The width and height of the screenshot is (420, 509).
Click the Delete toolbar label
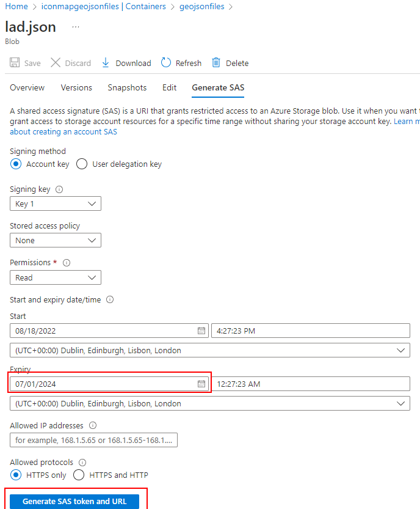click(x=237, y=64)
